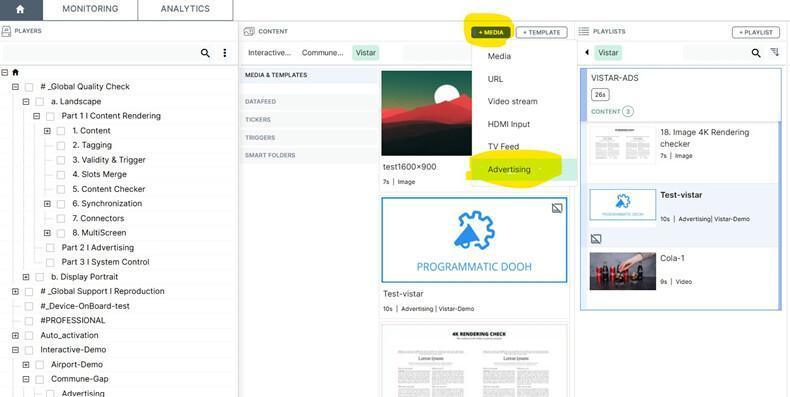Click the + PLAYLIST button
Image resolution: width=790 pixels, height=397 pixels.
(x=755, y=32)
